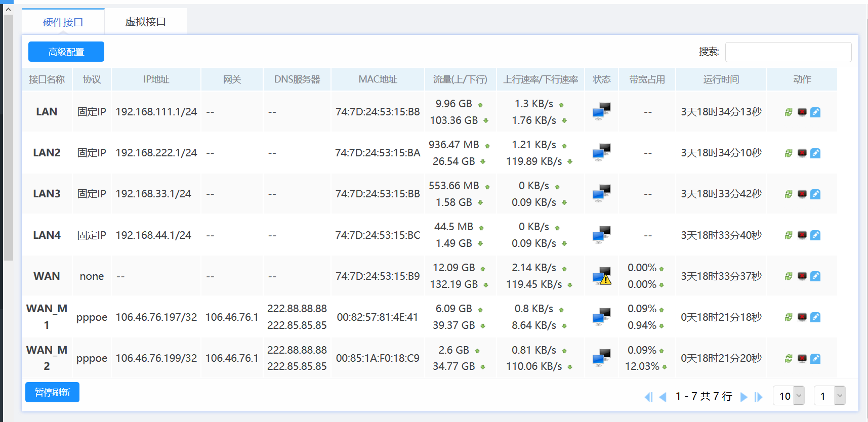Viewport: 868px width, 422px height.
Task: Disable LAN2 using the red-X monitor icon
Action: tap(802, 153)
